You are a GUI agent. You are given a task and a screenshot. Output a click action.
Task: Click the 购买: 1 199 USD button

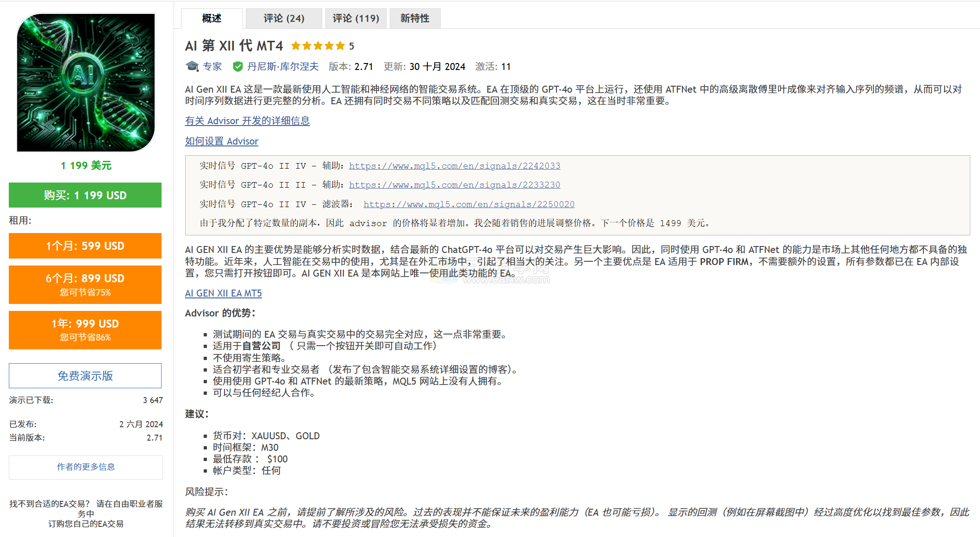click(85, 195)
